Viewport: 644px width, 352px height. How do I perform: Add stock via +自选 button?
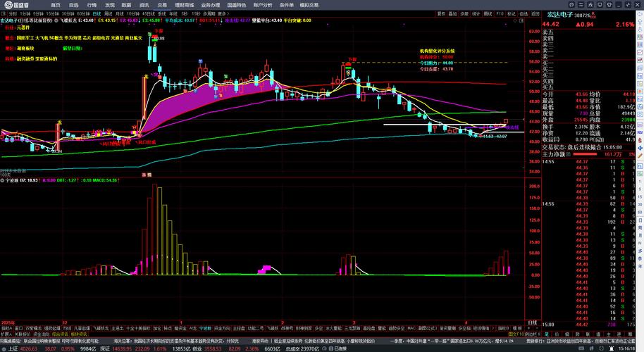(x=524, y=13)
